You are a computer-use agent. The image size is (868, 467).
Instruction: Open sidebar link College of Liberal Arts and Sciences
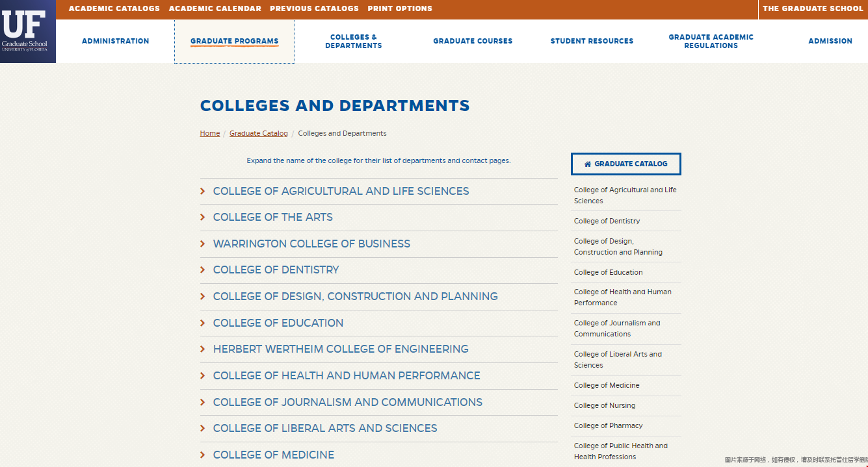point(618,360)
